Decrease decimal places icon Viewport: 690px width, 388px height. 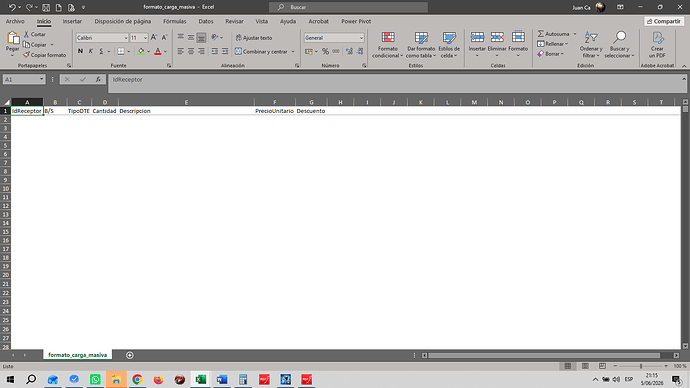360,51
